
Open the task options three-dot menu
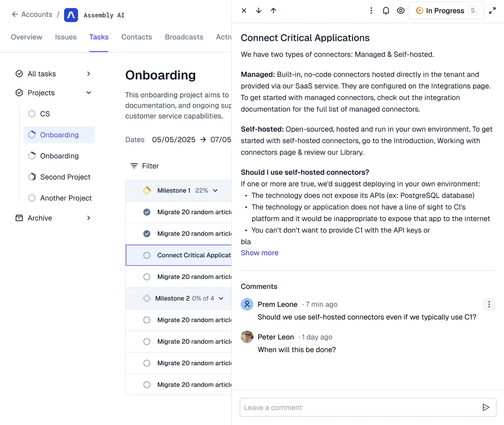371,11
